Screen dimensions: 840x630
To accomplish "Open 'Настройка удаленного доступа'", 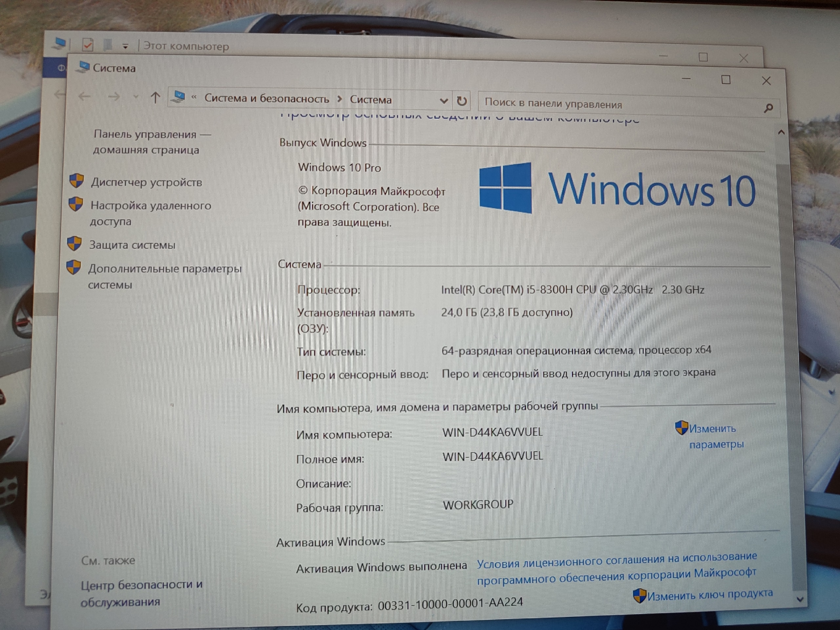I will click(x=150, y=213).
